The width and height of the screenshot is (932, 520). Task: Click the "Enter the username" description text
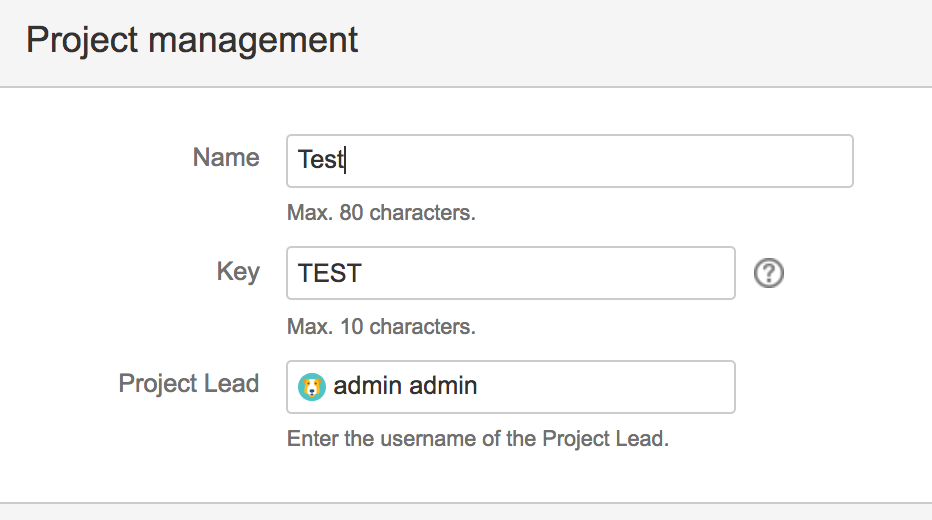[x=477, y=439]
